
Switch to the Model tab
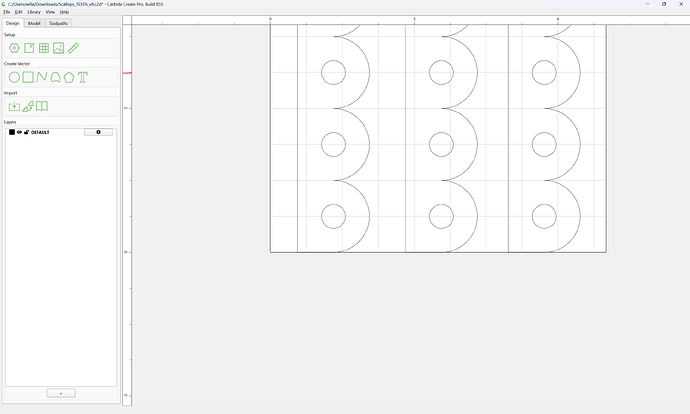coord(34,23)
